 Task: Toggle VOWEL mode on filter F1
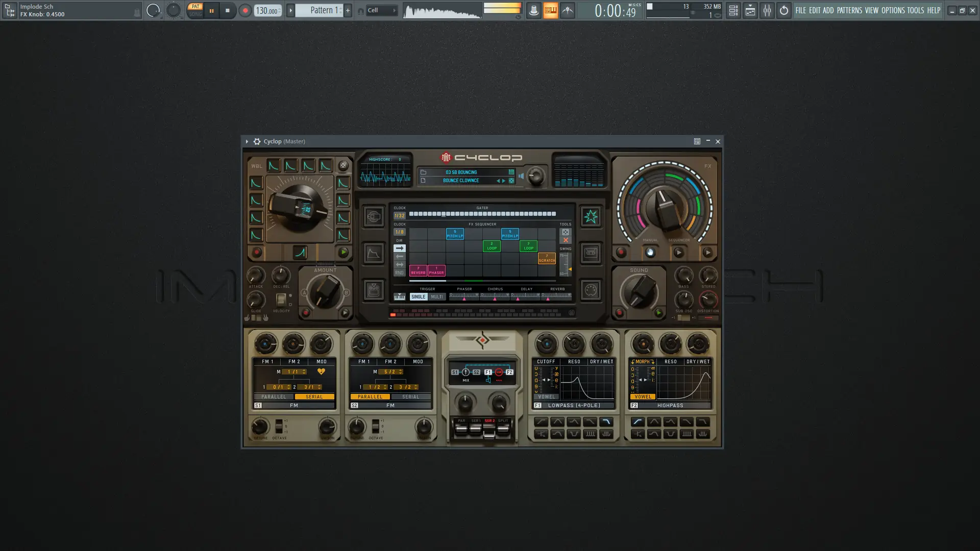(546, 397)
